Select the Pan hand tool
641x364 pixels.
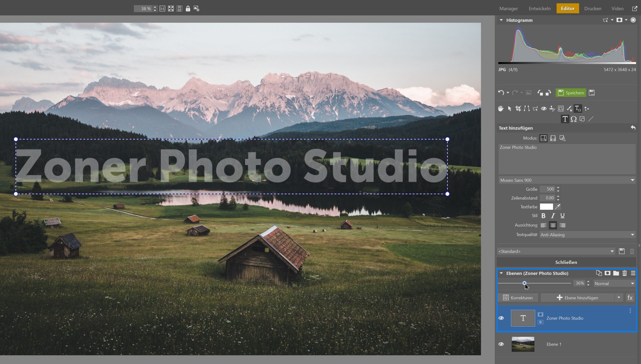click(501, 108)
